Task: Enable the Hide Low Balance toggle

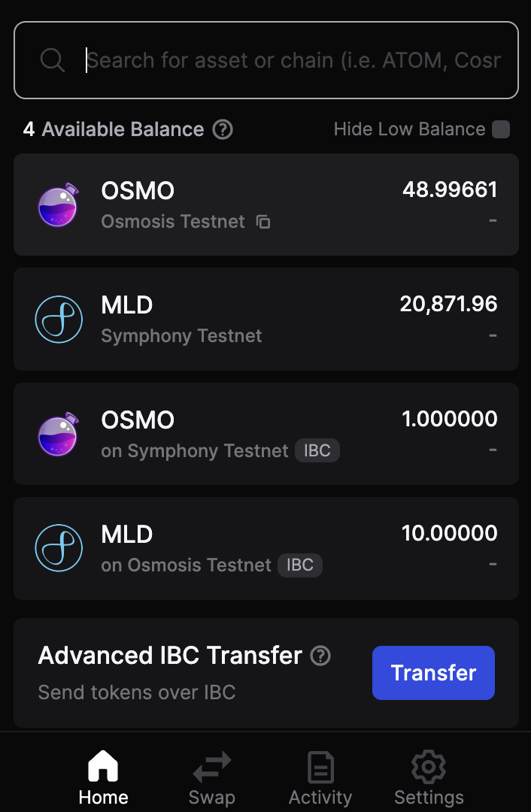Action: coord(502,129)
